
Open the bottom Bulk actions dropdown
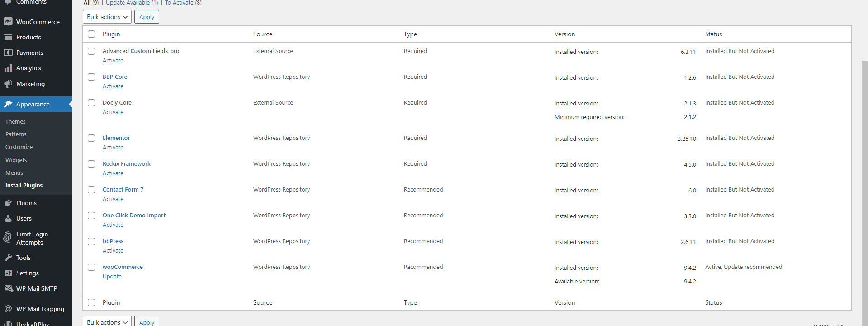point(107,321)
